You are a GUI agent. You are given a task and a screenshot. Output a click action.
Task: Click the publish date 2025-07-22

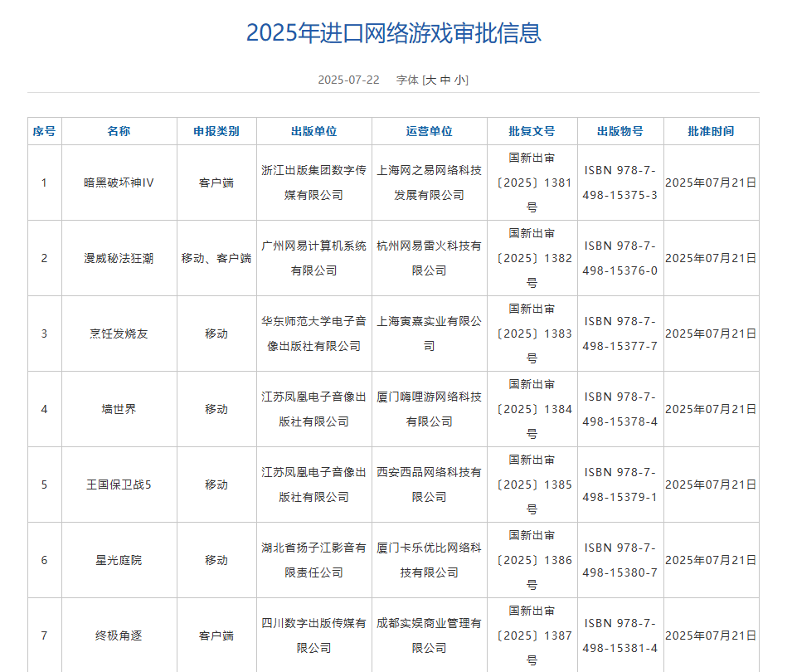(x=348, y=80)
